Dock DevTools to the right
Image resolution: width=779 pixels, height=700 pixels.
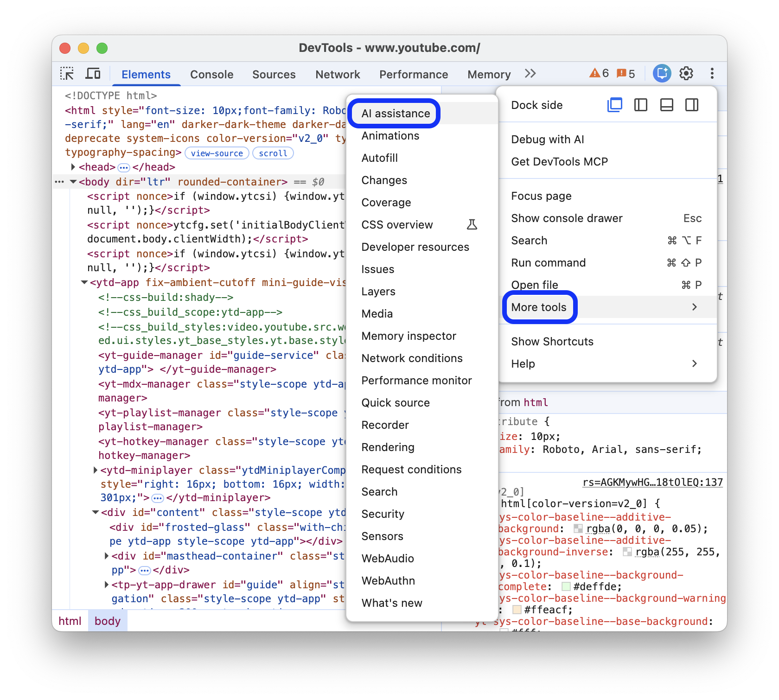click(692, 105)
